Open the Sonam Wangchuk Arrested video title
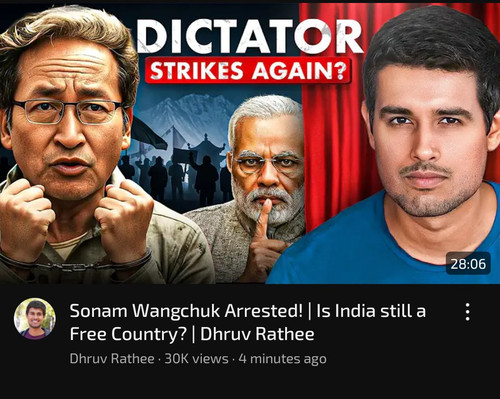The height and width of the screenshot is (399, 500). pos(248,322)
